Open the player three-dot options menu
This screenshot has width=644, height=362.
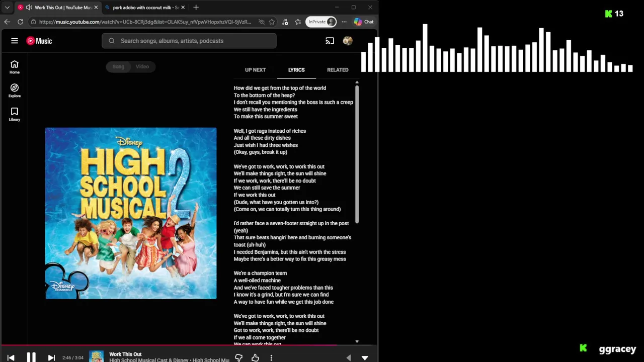point(271,357)
